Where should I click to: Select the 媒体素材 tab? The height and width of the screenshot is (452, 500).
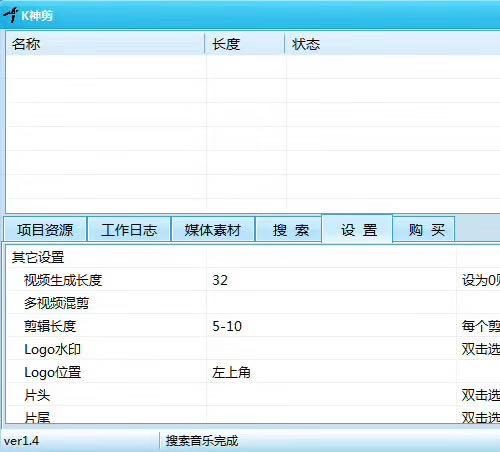coord(213,230)
